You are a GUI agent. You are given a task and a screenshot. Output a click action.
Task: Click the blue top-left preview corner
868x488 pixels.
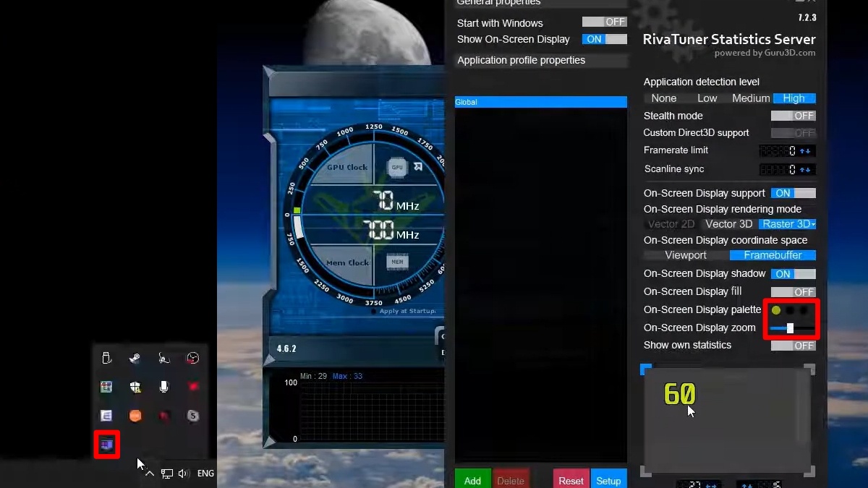point(645,369)
